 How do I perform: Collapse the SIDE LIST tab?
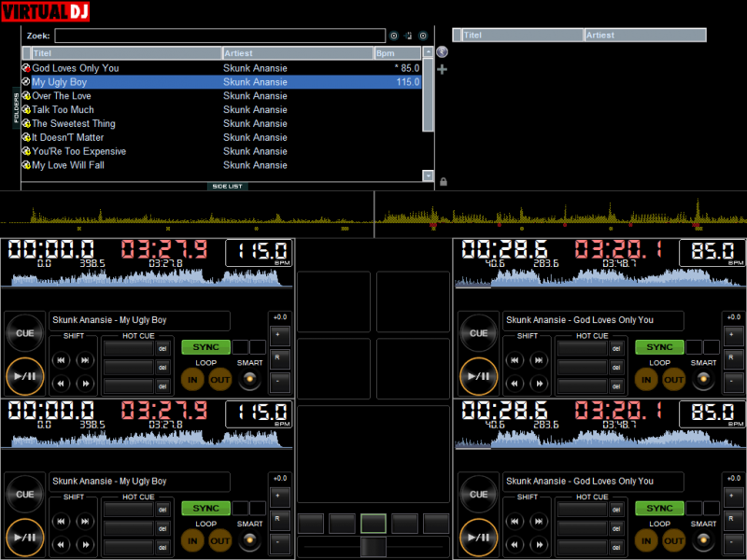(x=227, y=186)
